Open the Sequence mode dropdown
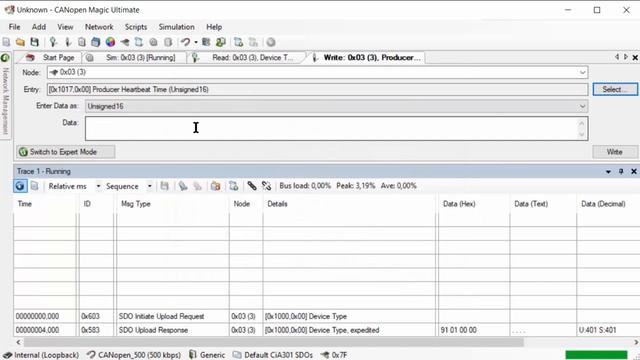Image resolution: width=640 pixels, height=360 pixels. tap(150, 186)
